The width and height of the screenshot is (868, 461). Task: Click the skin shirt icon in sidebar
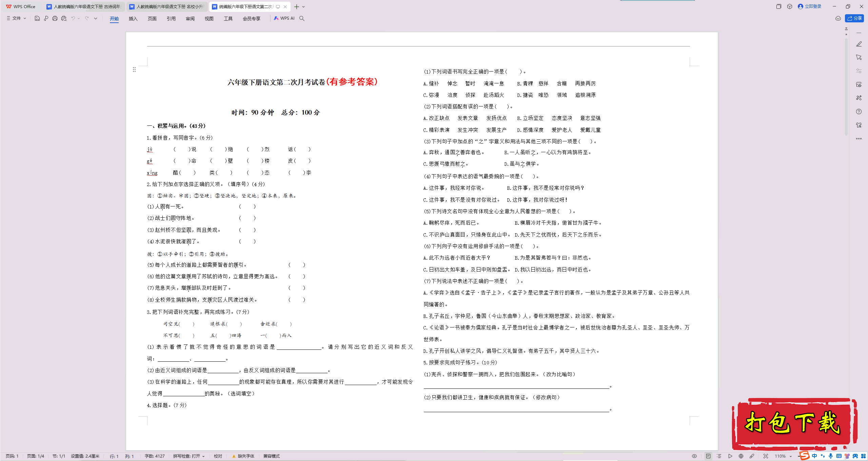(859, 125)
